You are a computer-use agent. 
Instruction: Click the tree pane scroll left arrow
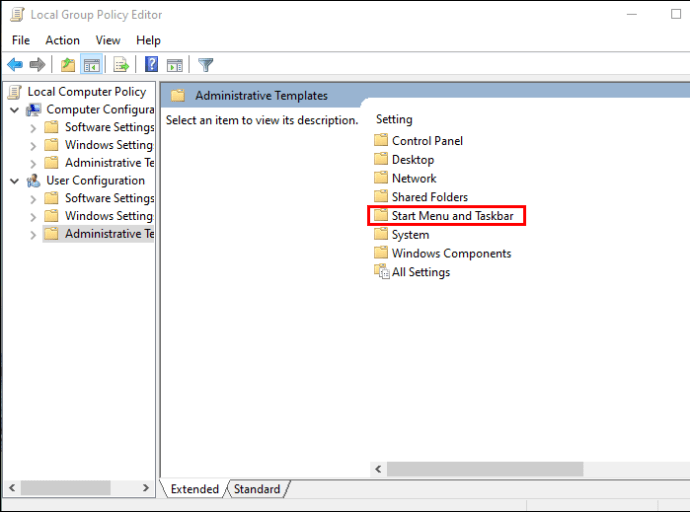12,487
